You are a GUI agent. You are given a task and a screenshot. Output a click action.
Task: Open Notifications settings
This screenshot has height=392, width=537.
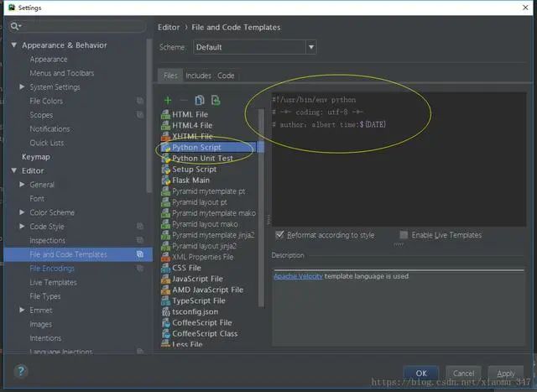coord(50,128)
